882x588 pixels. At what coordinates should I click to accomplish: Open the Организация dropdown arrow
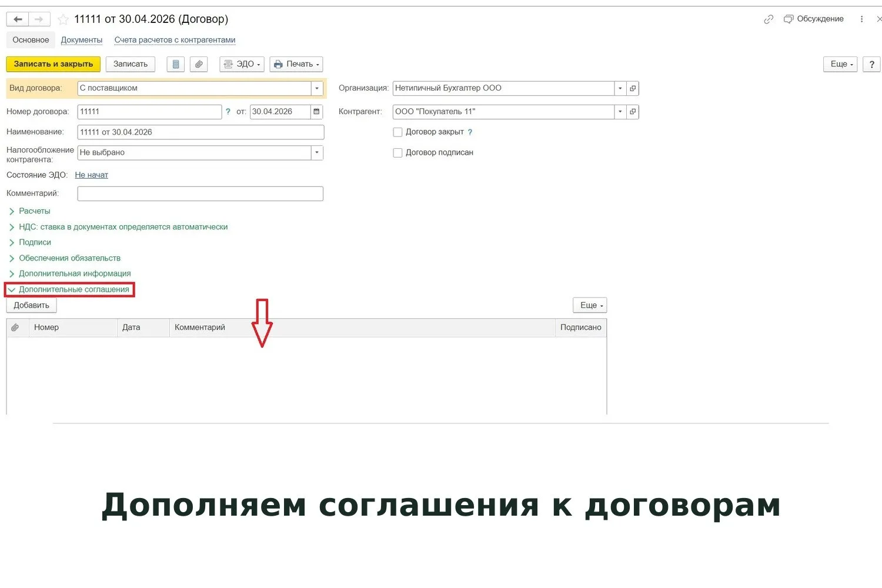pyautogui.click(x=620, y=88)
